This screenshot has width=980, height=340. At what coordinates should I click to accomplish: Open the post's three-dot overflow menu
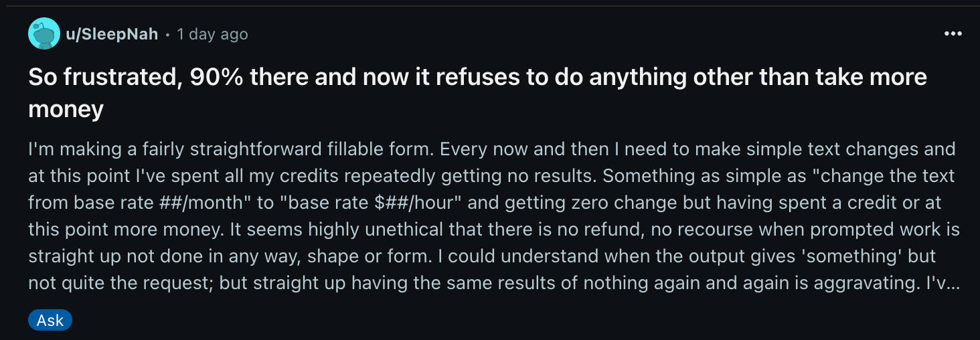953,33
